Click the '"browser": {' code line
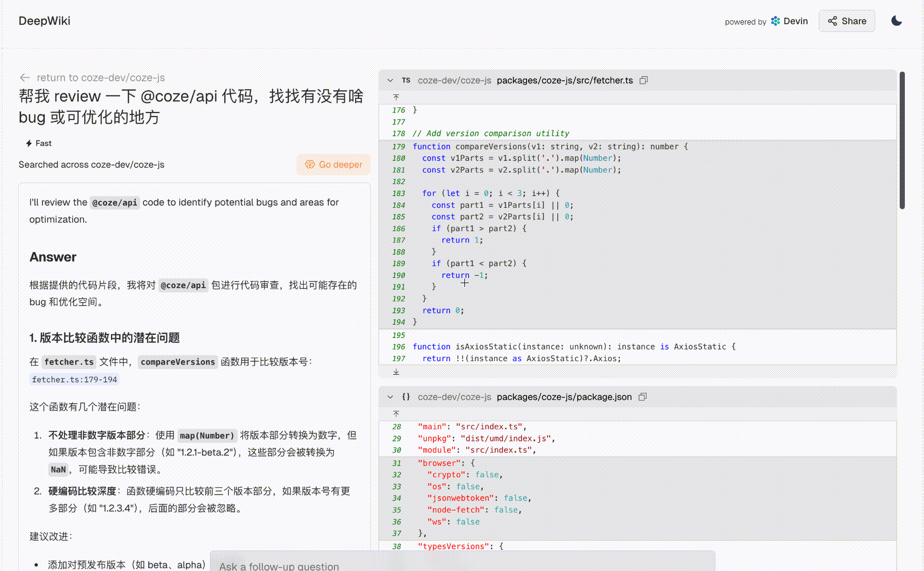The image size is (924, 571). [446, 463]
